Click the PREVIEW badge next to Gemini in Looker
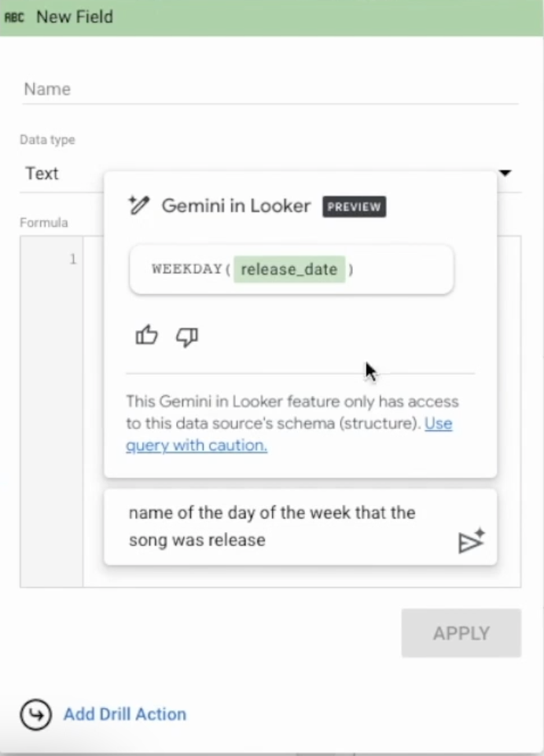 coord(354,207)
